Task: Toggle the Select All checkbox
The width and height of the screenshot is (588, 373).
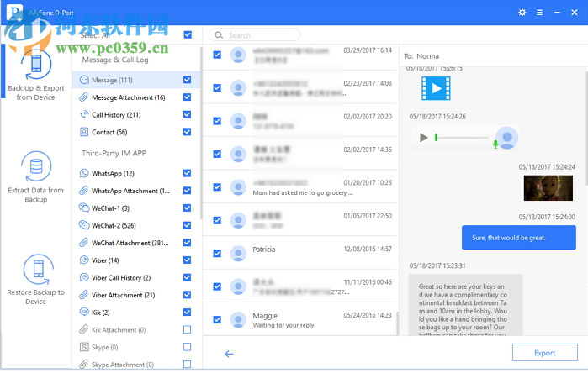Action: click(x=188, y=34)
